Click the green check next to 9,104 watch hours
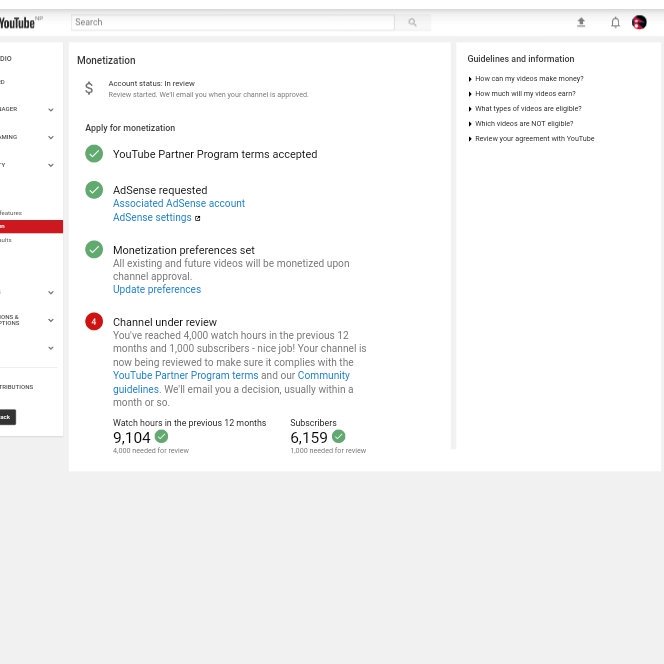 pos(161,436)
